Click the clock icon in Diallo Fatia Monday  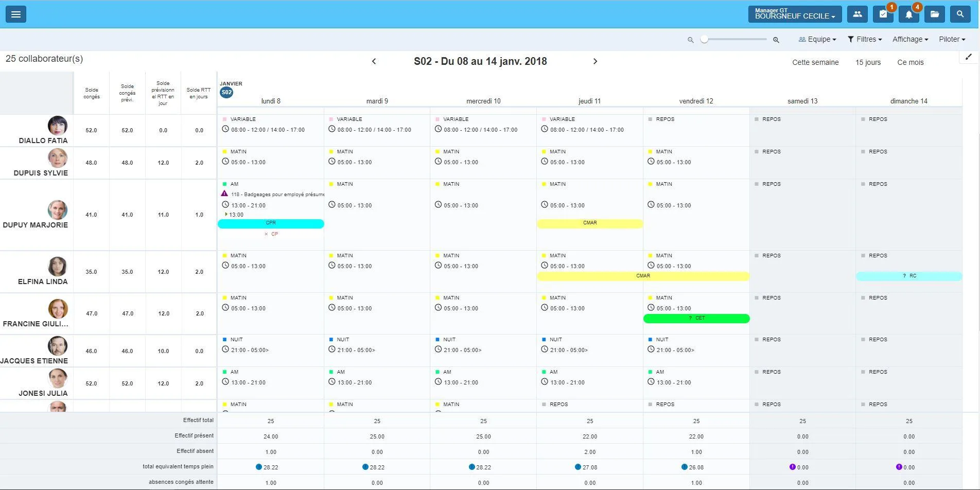tap(225, 129)
